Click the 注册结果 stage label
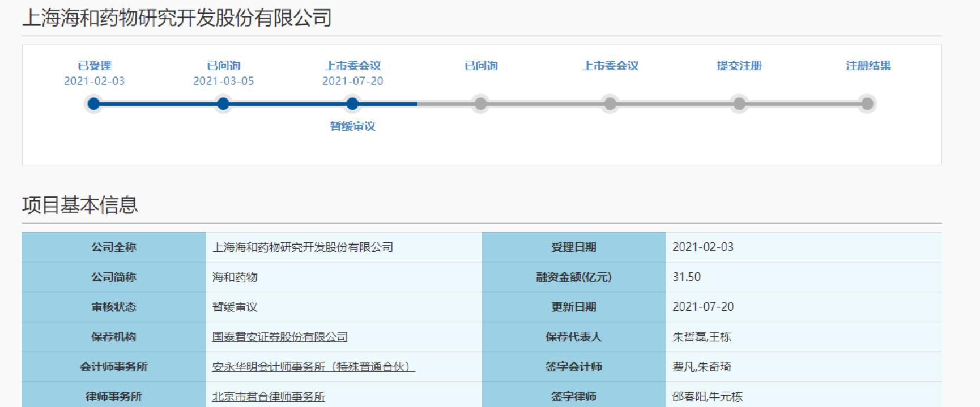 pos(868,66)
